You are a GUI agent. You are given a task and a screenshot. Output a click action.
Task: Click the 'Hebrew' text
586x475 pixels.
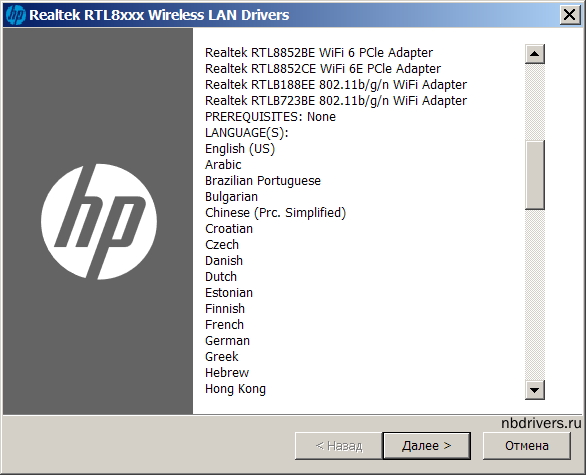(227, 373)
